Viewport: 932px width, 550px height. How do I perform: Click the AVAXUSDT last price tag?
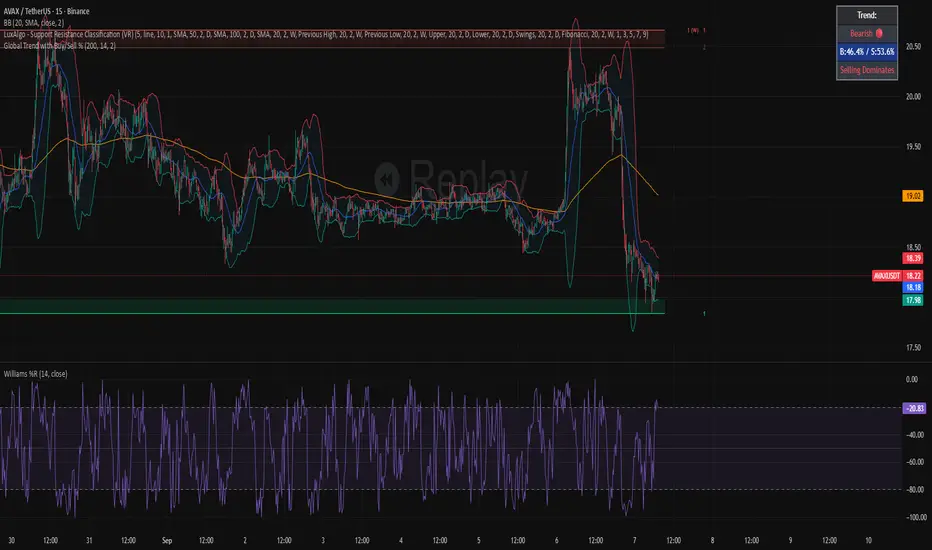coord(887,276)
